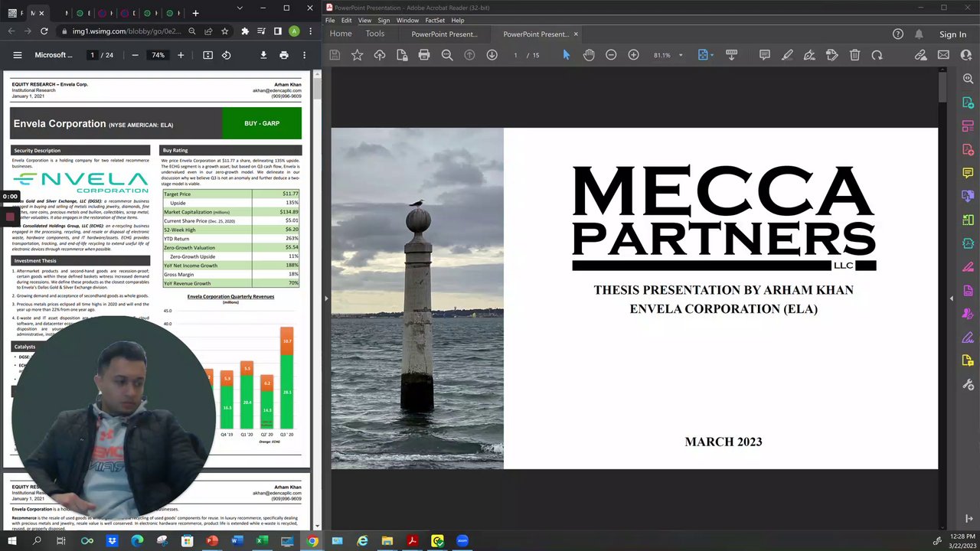Go to next page in Acrobat
Image resolution: width=980 pixels, height=551 pixels.
coord(492,55)
